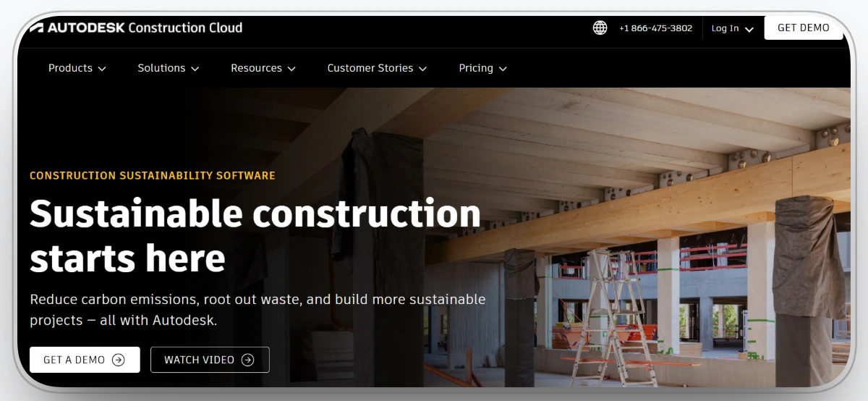Click the arrow icon in Get a Demo
The image size is (868, 401).
119,360
